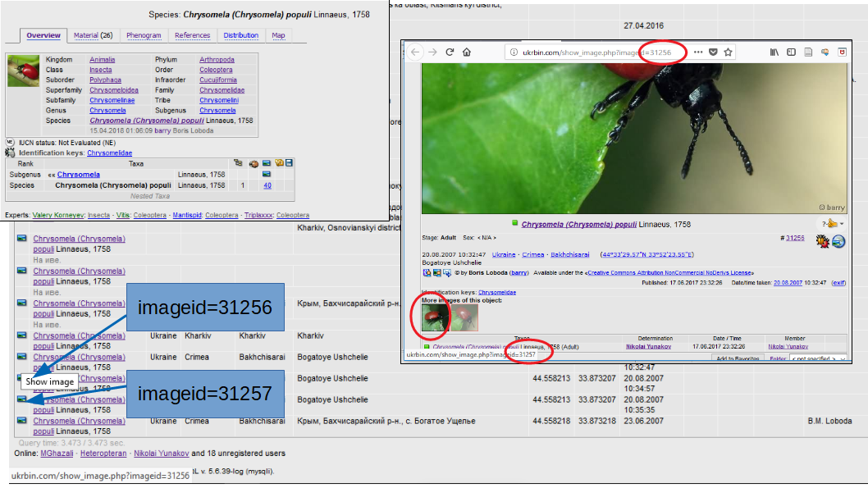The height and width of the screenshot is (488, 868).
Task: Follow the Coleoptera order link
Action: pos(216,70)
